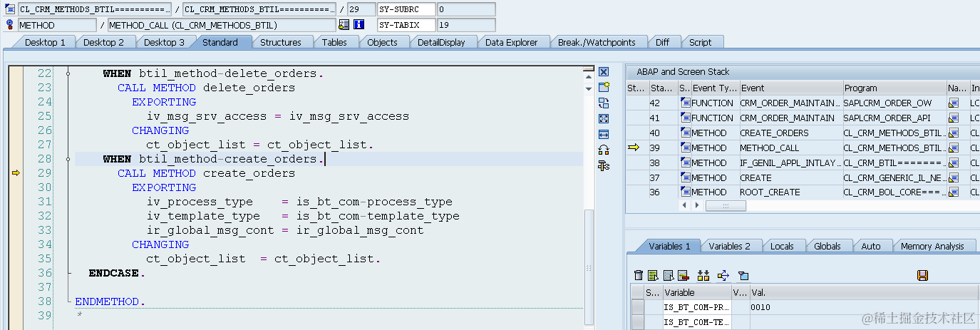Select the row selector for IS_BT_COM-PR variable
This screenshot has height=330, width=980.
638,307
